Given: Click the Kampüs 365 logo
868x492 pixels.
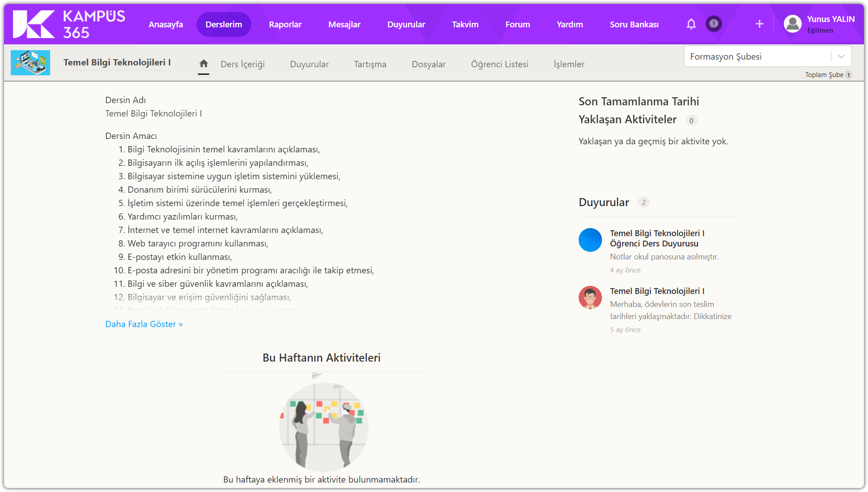Looking at the screenshot, I should tap(69, 24).
